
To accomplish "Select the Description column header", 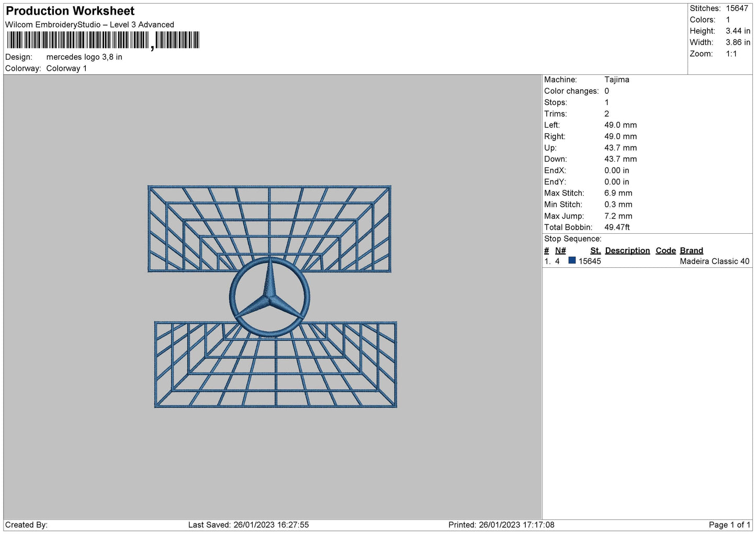I will 627,251.
